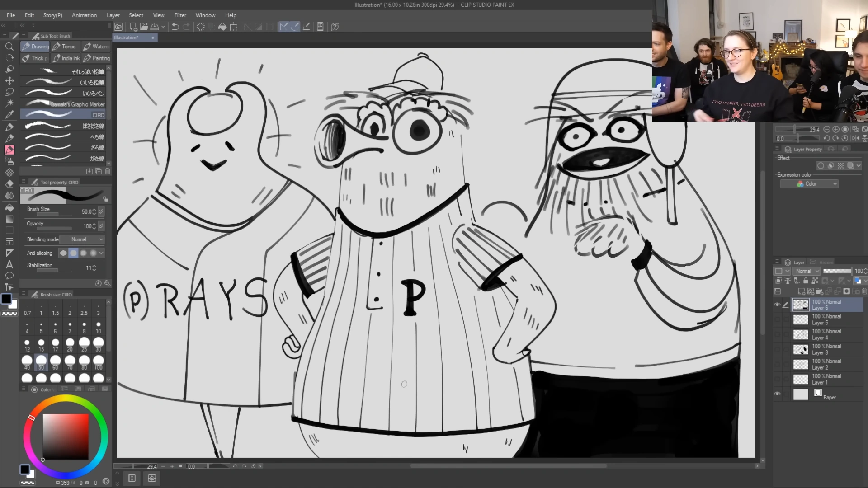Hide Layer 6 with its eye icon
This screenshot has height=488, width=868.
pos(777,305)
